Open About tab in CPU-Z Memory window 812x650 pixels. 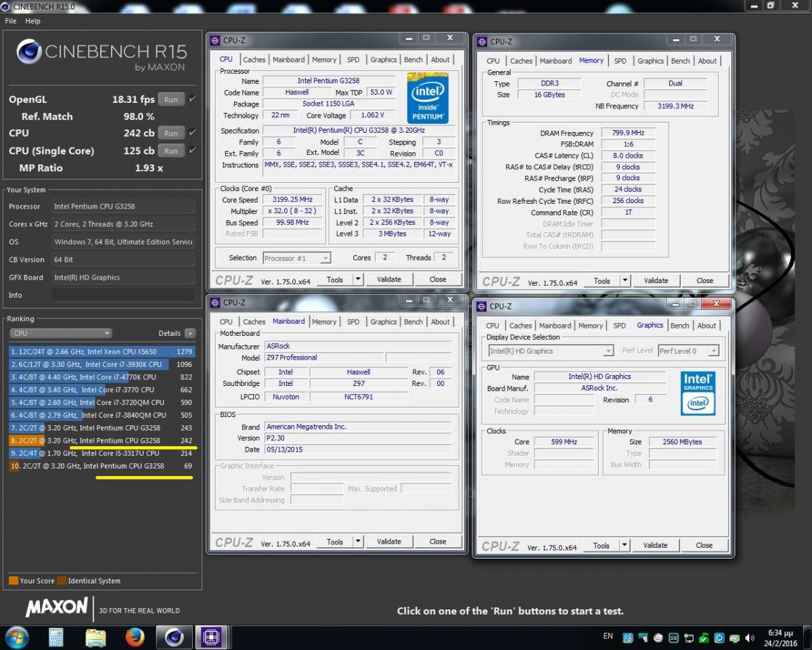coord(707,61)
